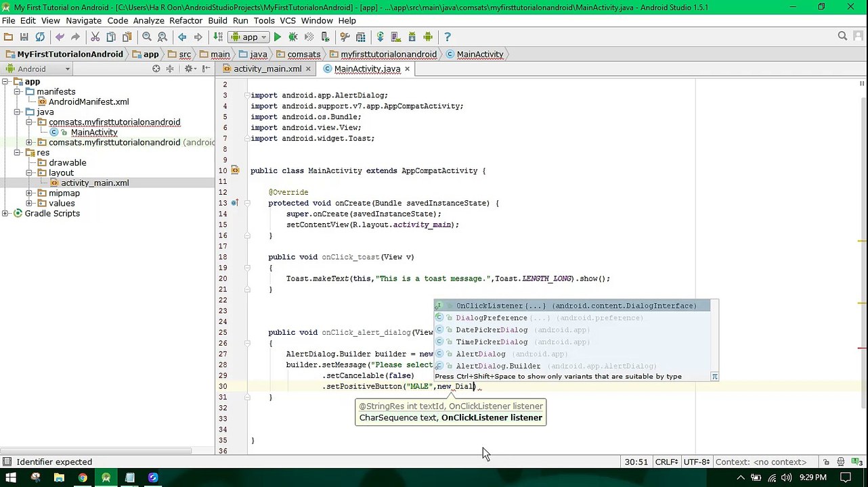Open the VCS menu

[288, 20]
